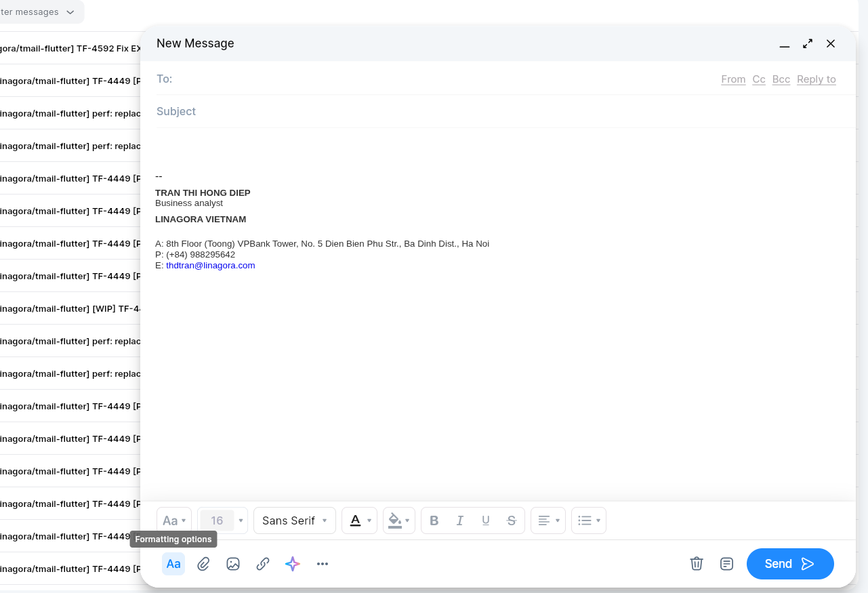The image size is (868, 593).
Task: Toggle bold formatting
Action: coord(434,520)
